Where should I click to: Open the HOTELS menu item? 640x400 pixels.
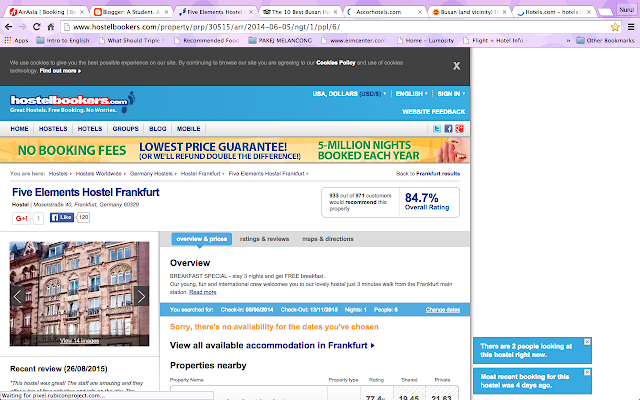90,129
